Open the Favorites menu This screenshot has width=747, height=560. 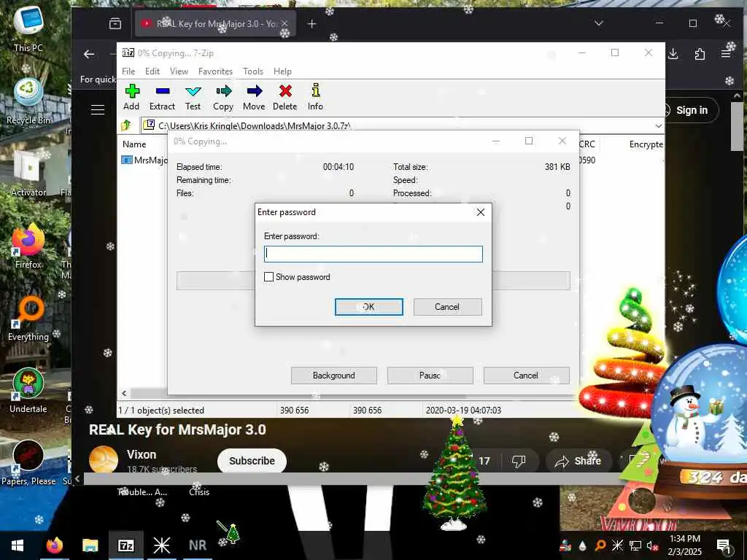coord(215,71)
